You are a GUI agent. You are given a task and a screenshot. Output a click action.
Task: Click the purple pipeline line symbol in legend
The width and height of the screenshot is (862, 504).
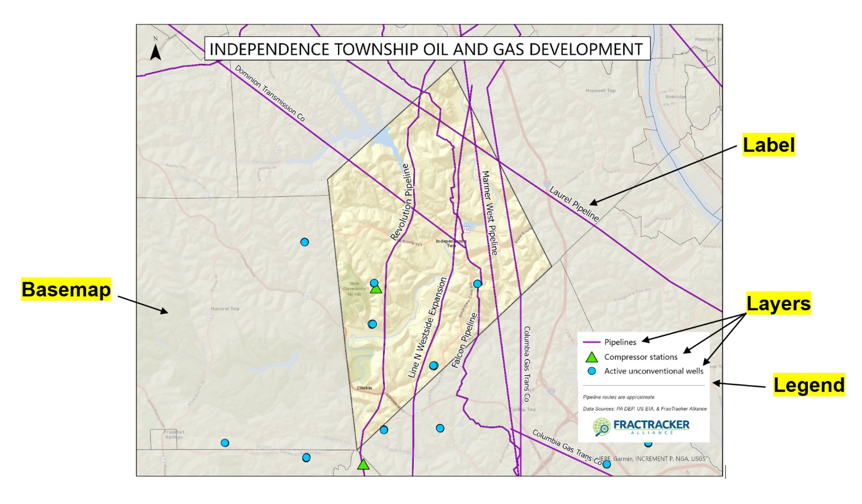(x=591, y=342)
